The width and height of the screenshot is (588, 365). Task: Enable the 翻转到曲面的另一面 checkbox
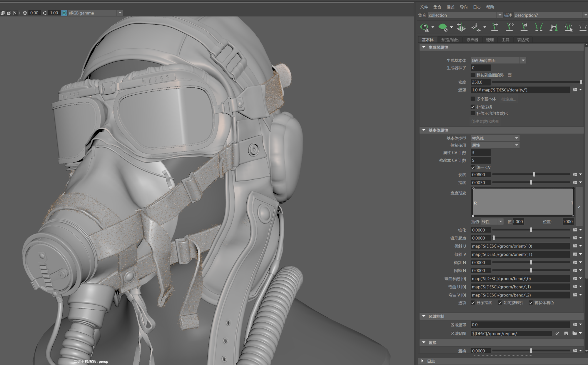tap(473, 75)
